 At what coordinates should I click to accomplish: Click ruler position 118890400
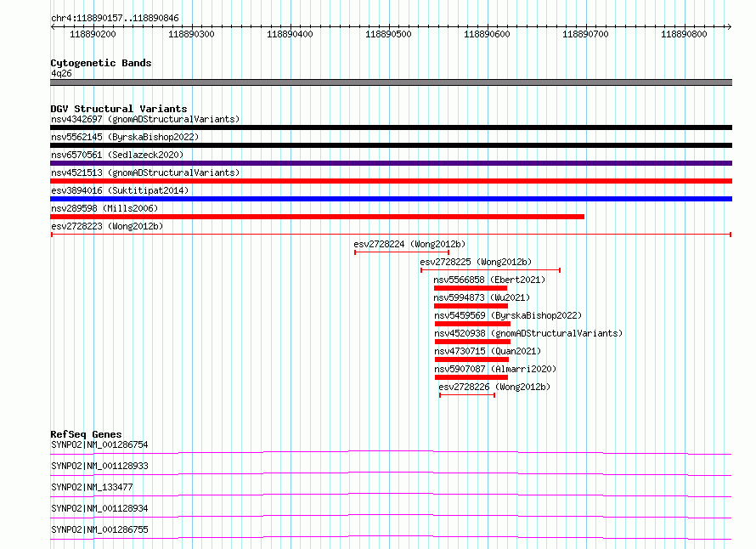(x=290, y=34)
